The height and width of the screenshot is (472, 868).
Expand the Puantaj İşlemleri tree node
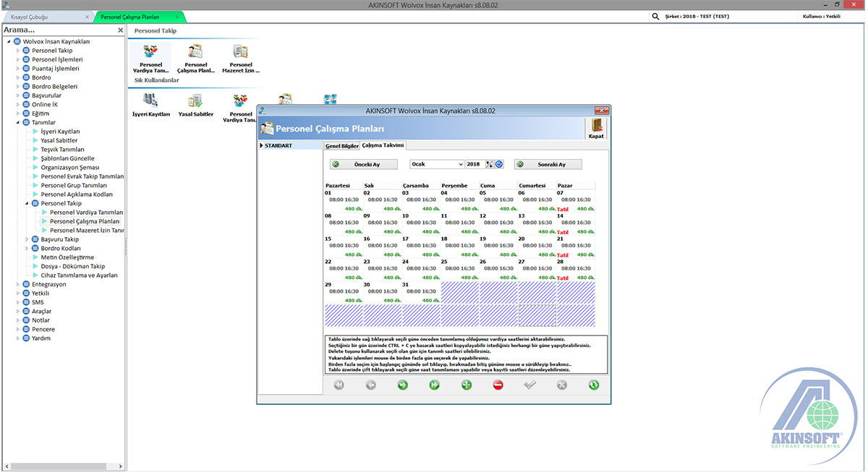18,69
